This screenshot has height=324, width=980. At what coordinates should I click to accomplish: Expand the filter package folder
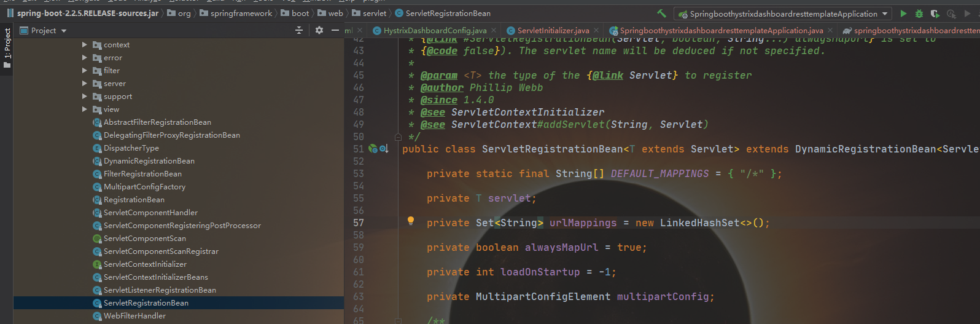[85, 70]
